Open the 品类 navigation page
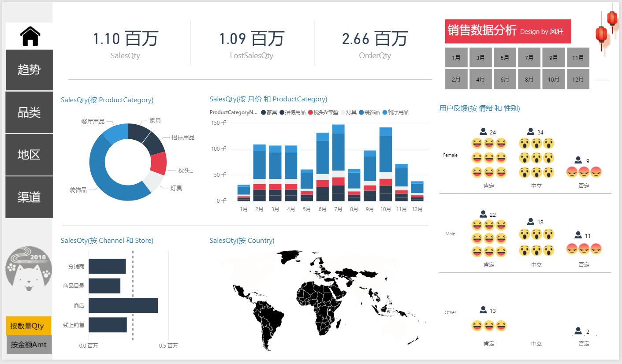This screenshot has width=622, height=364. click(x=29, y=112)
